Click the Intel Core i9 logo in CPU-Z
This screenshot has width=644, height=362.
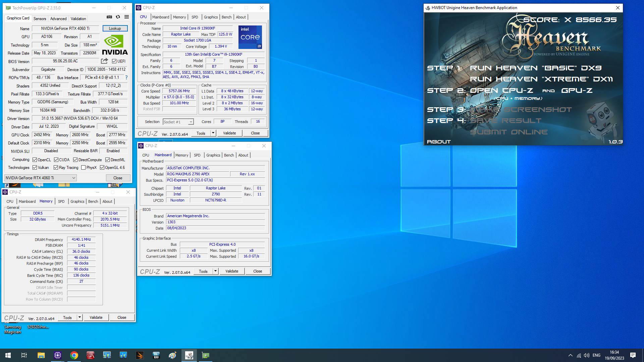click(250, 37)
